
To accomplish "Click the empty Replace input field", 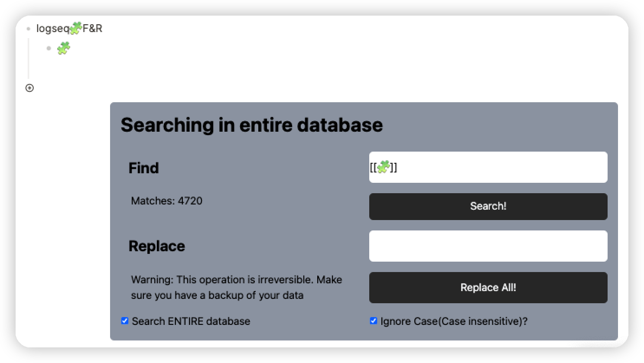I will click(x=488, y=246).
